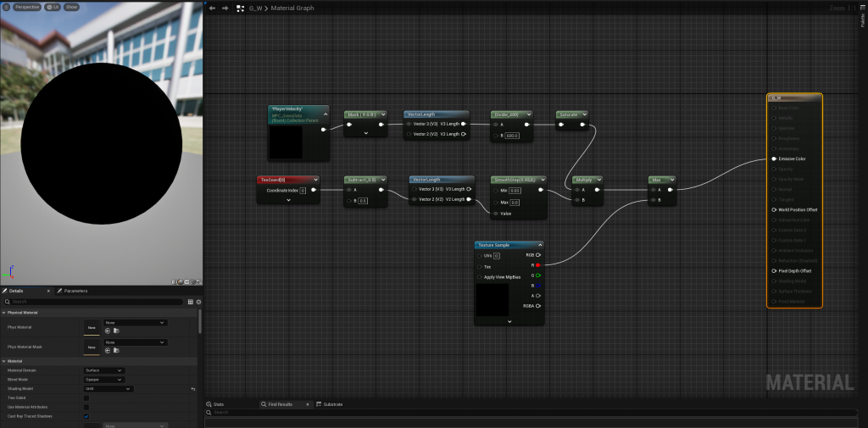Viewport: 868px width, 428px height.
Task: Open the Details panel settings gear
Action: pos(198,302)
